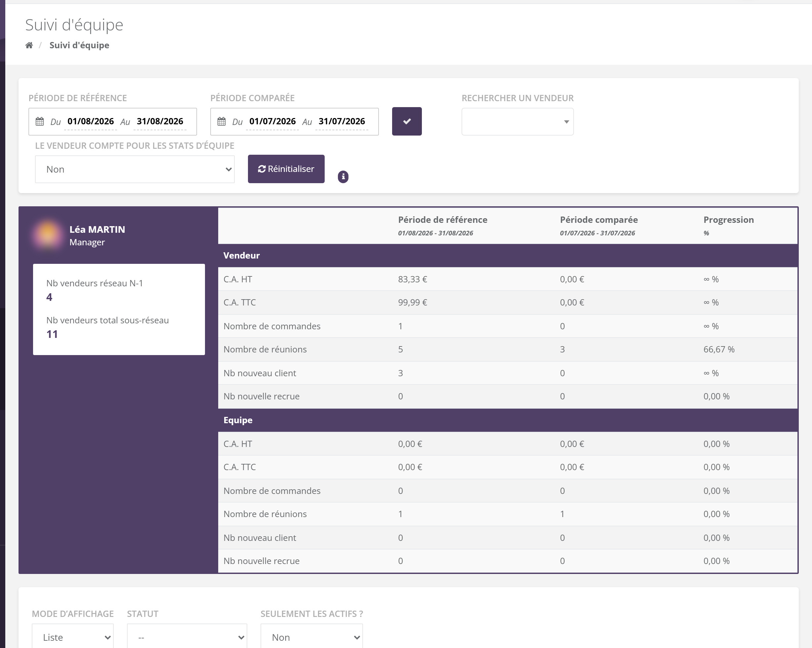Click the 83,33 € C.A. HT value
This screenshot has height=648, width=812.
coord(412,279)
